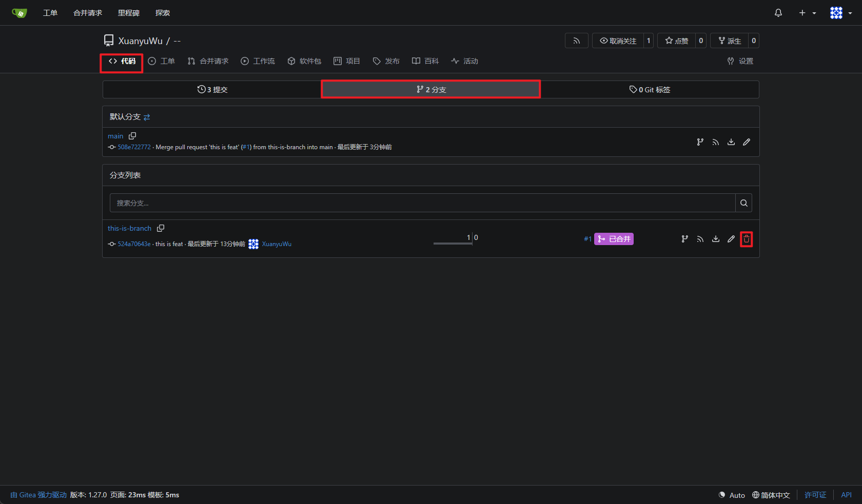Open the 项目 projects tab
Screen dimensions: 862x504
pos(347,61)
